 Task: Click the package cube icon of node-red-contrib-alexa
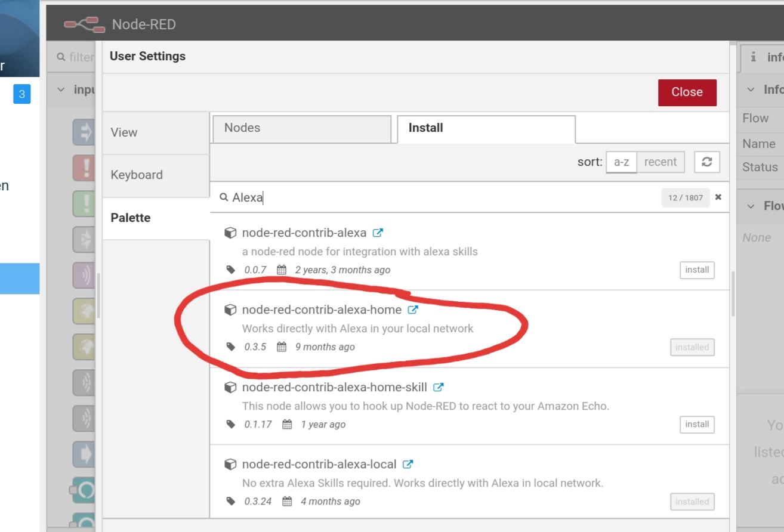[230, 233]
